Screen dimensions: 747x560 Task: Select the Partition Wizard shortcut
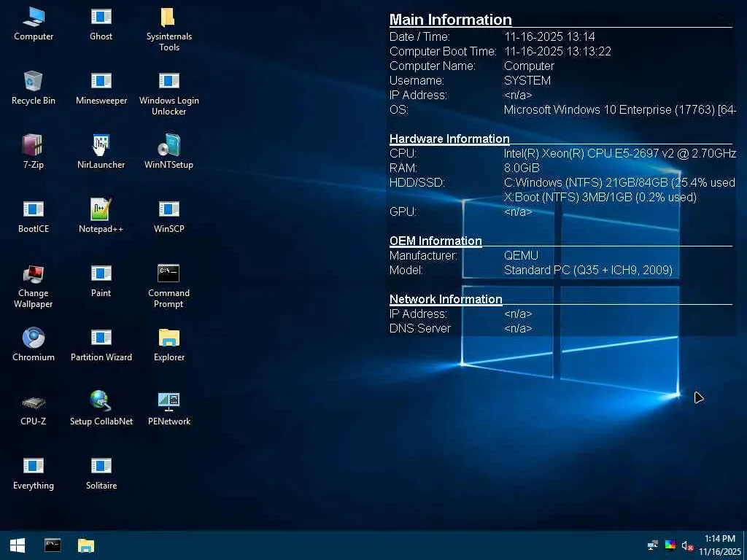tap(101, 345)
